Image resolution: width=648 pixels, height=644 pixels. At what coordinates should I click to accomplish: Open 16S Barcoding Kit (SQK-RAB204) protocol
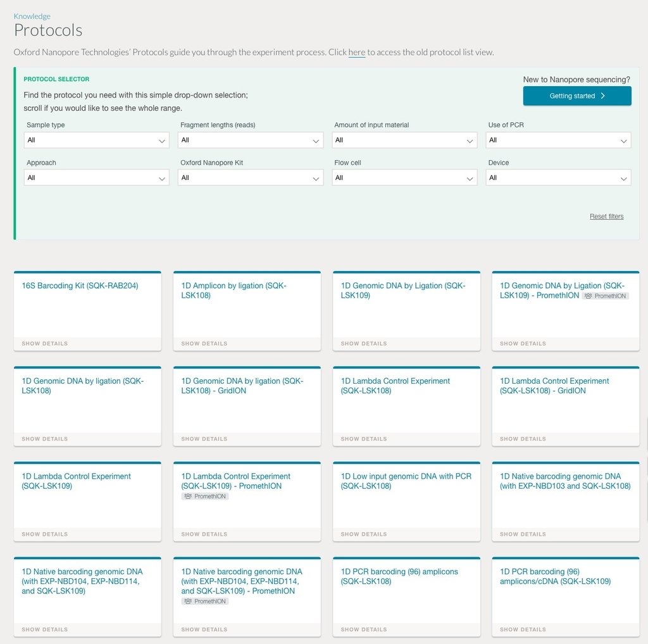click(80, 286)
